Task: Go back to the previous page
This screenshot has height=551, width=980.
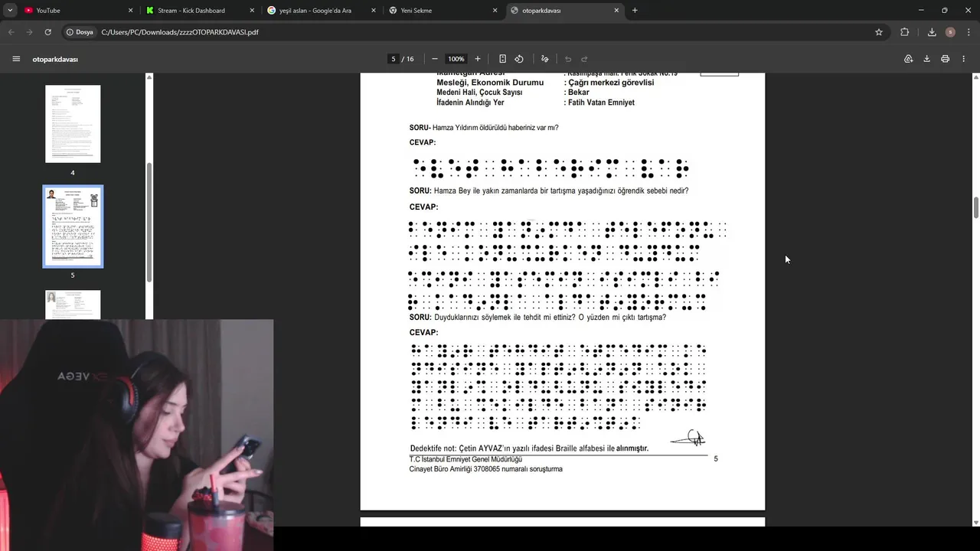Action: [11, 32]
